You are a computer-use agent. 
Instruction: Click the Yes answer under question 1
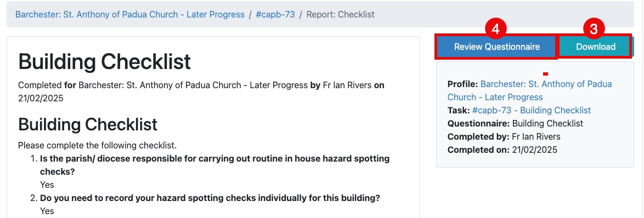point(47,185)
